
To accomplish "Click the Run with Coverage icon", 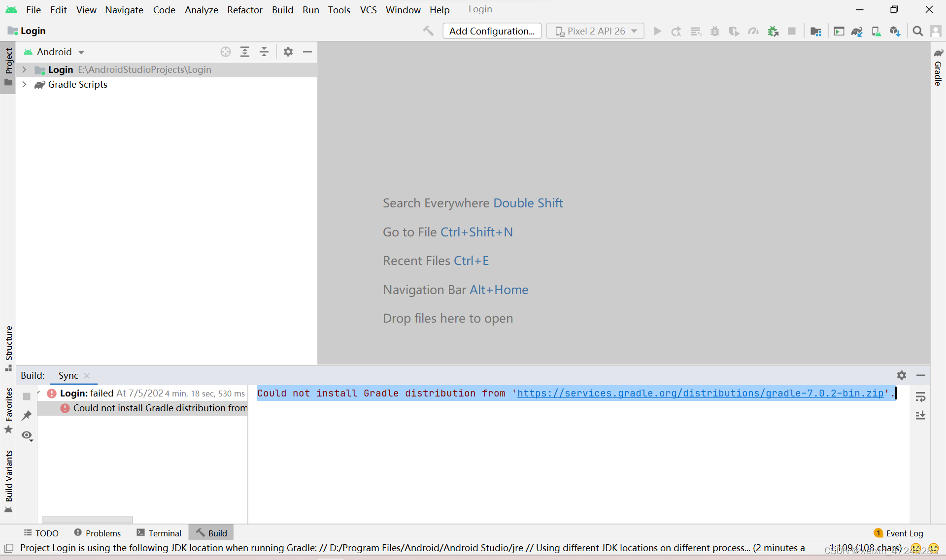I will point(734,31).
